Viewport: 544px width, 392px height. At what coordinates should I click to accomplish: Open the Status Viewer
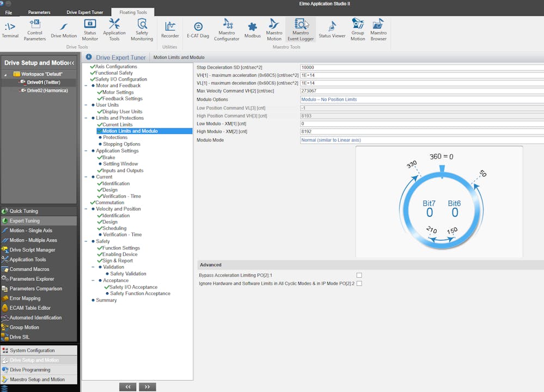(x=332, y=30)
